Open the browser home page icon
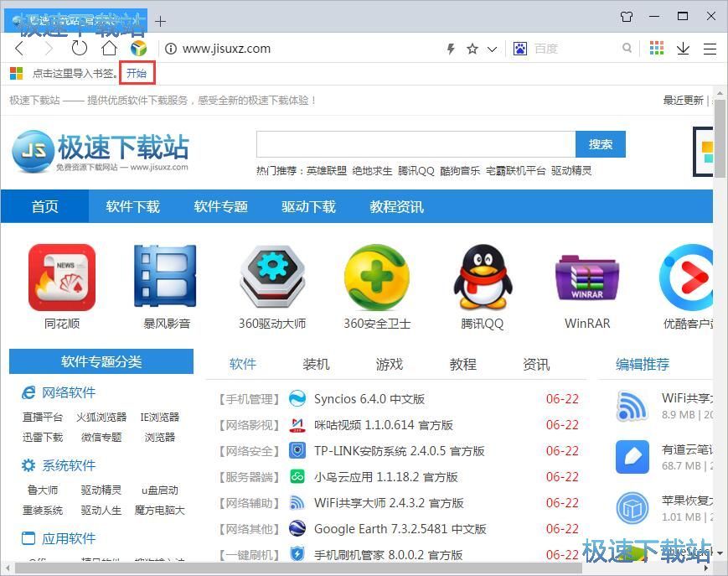 (109, 48)
